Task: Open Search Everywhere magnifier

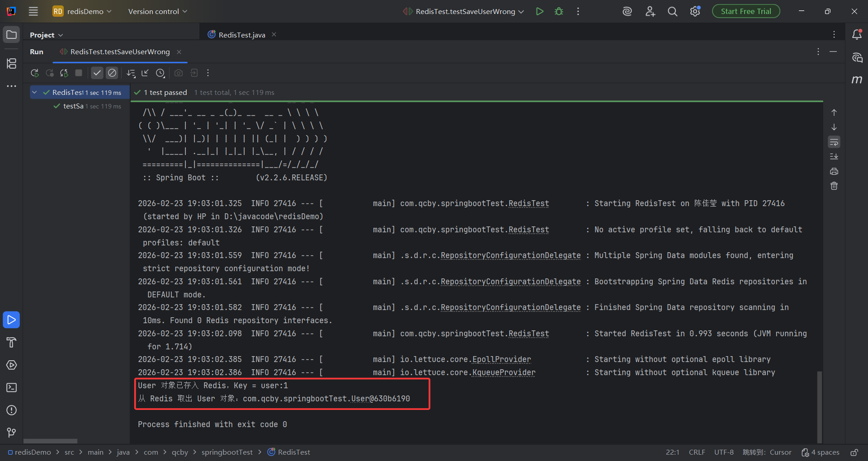Action: pyautogui.click(x=673, y=11)
